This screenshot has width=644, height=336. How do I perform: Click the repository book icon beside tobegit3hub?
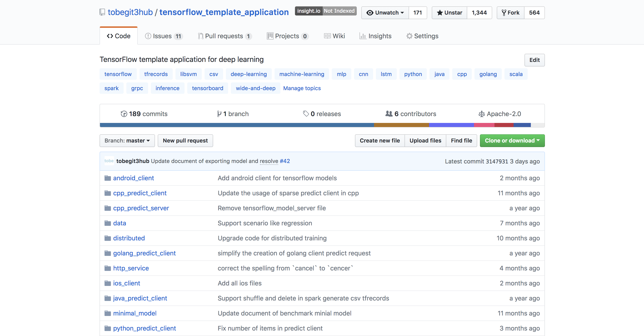tap(102, 12)
